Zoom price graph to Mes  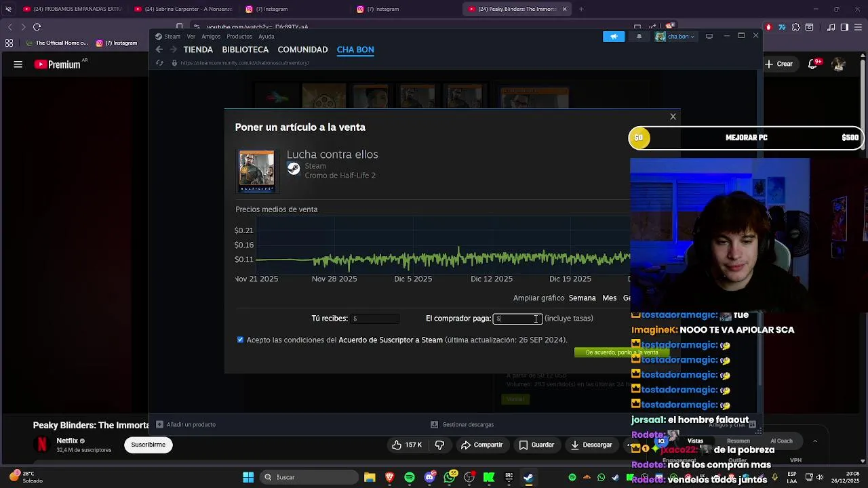click(610, 298)
